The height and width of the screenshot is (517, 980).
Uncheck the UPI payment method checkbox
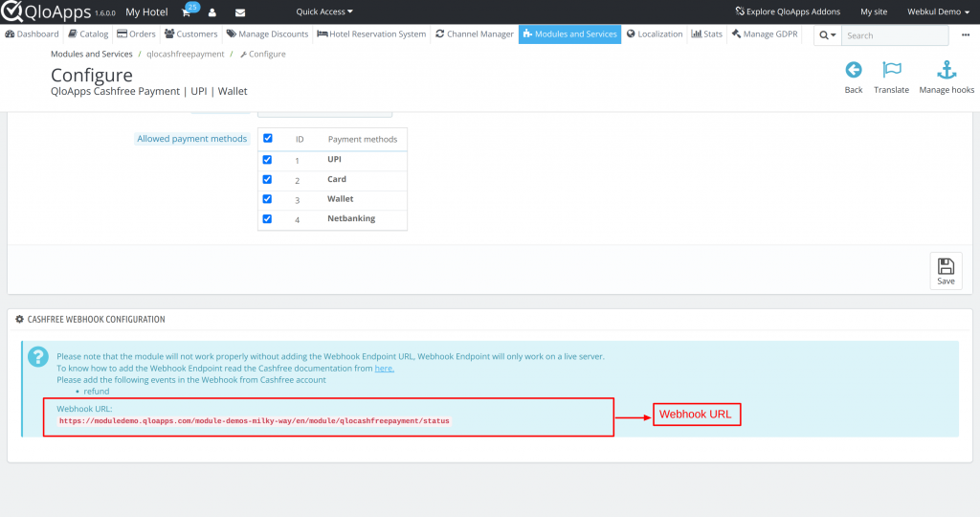click(x=267, y=160)
